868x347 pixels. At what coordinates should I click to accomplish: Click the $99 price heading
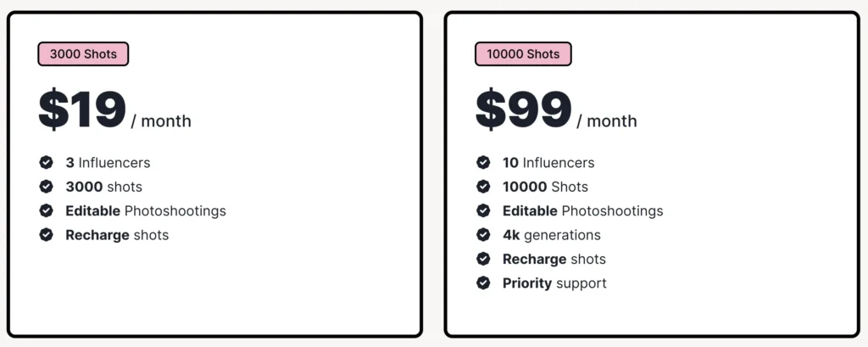pos(524,109)
